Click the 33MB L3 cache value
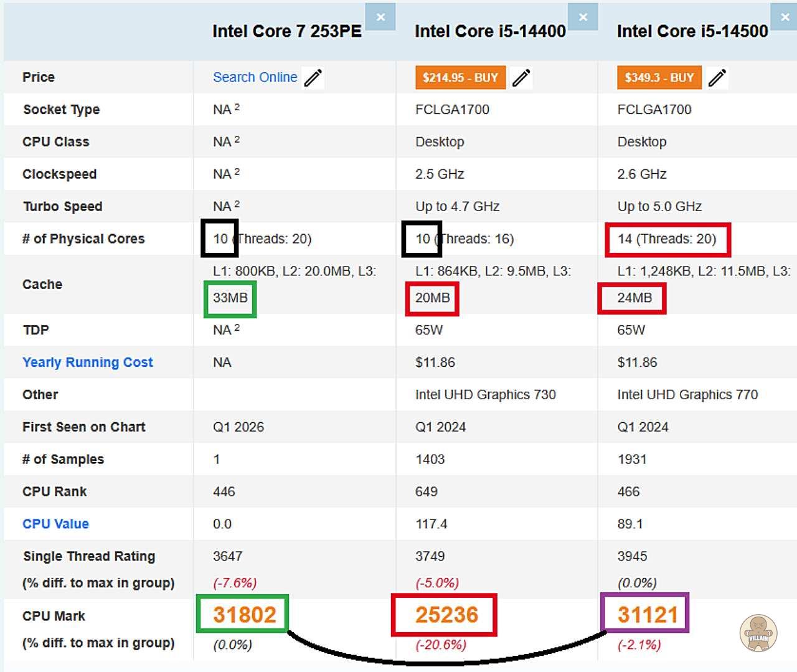This screenshot has width=797, height=672. [x=230, y=298]
